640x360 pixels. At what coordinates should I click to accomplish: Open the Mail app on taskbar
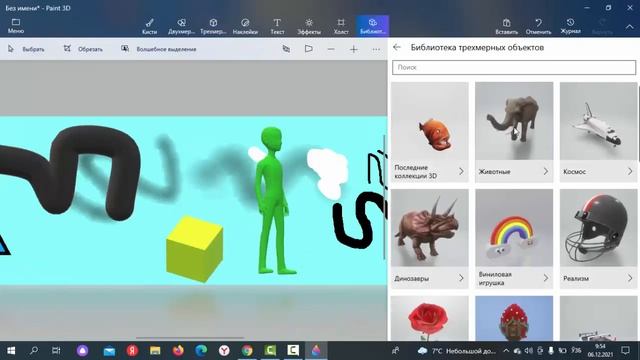[109, 351]
